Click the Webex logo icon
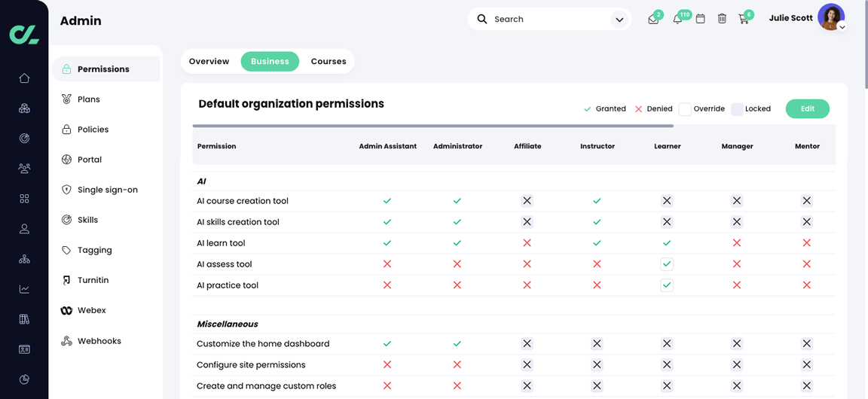The image size is (868, 399). pos(66,310)
